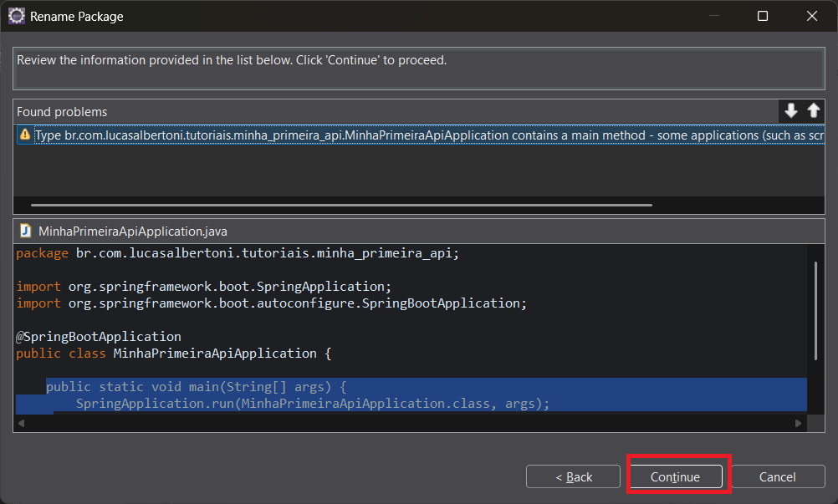Cancel the package rename
Image resolution: width=838 pixels, height=504 pixels.
pyautogui.click(x=777, y=476)
